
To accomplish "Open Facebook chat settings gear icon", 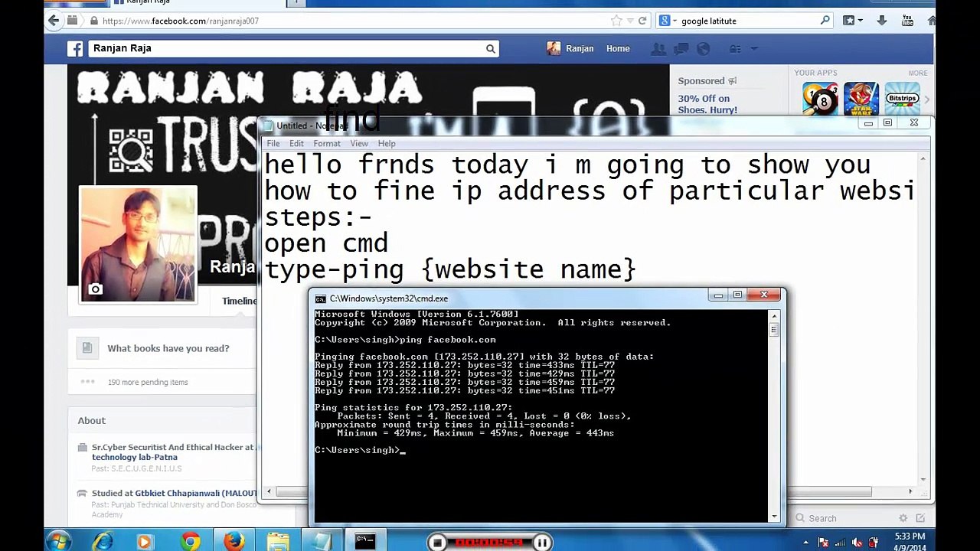I will (903, 518).
